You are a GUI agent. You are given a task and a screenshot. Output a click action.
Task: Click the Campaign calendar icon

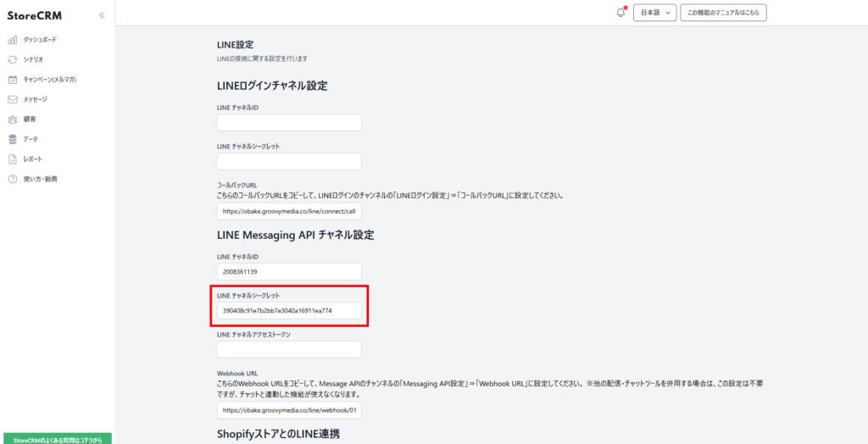coord(13,80)
